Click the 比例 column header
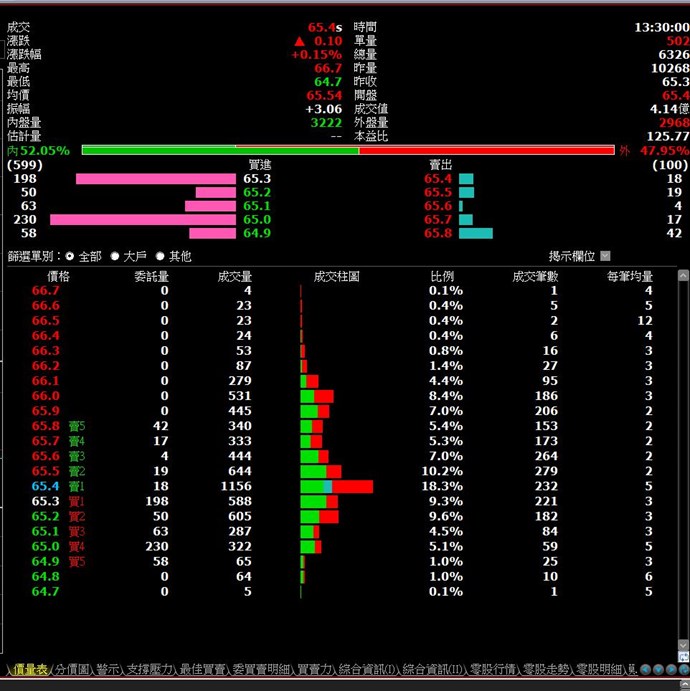 442,277
